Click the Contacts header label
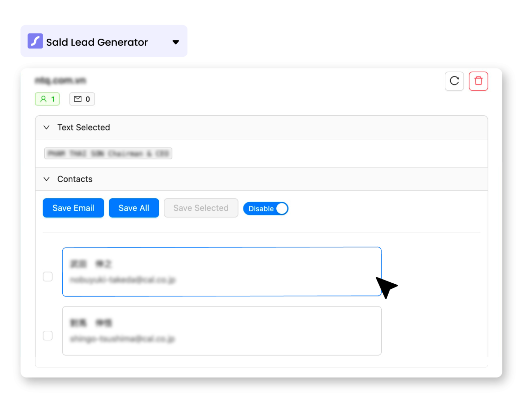 pos(75,179)
